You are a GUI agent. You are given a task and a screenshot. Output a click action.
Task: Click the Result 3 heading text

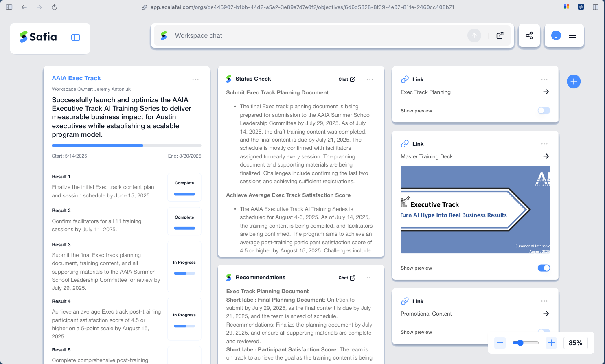point(61,245)
